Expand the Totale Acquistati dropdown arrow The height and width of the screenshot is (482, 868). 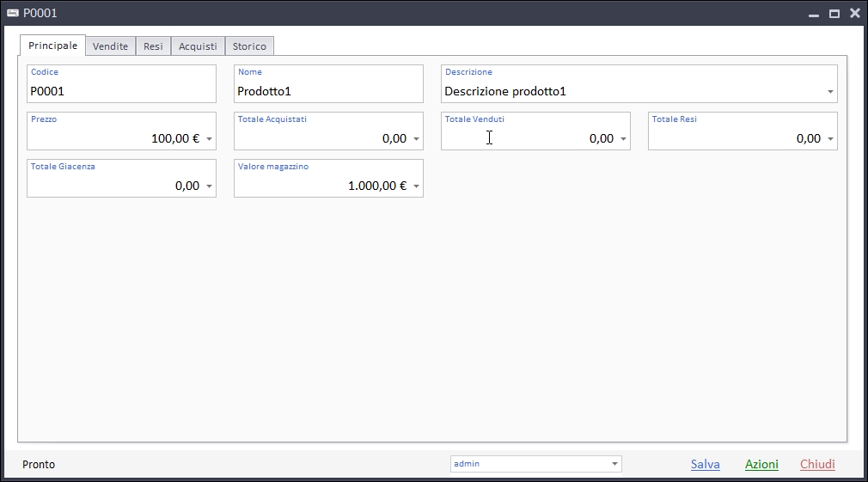click(416, 139)
